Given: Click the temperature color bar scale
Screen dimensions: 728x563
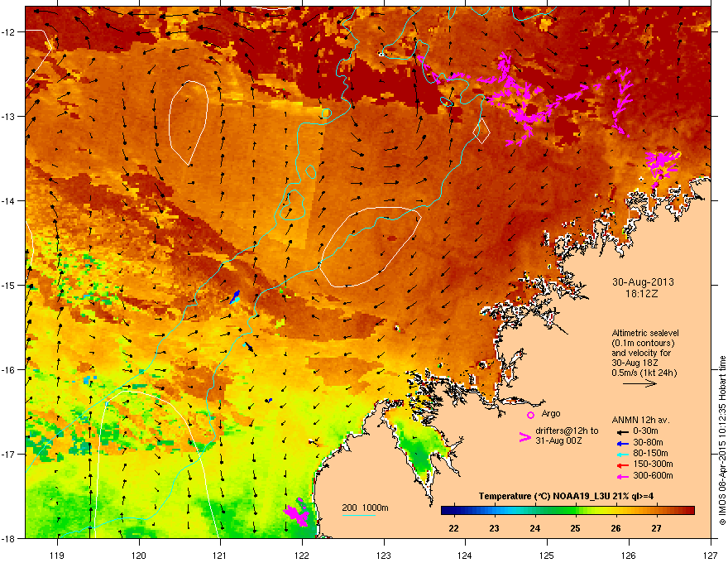Looking at the screenshot, I should coord(568,511).
